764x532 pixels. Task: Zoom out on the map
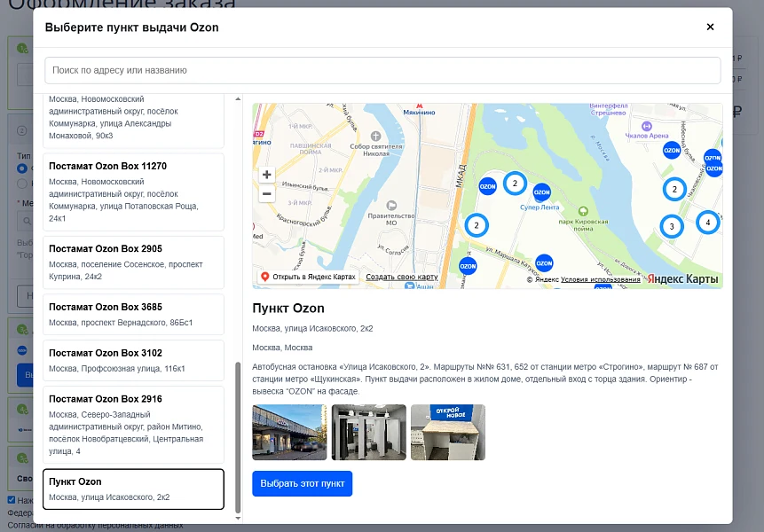pyautogui.click(x=266, y=193)
